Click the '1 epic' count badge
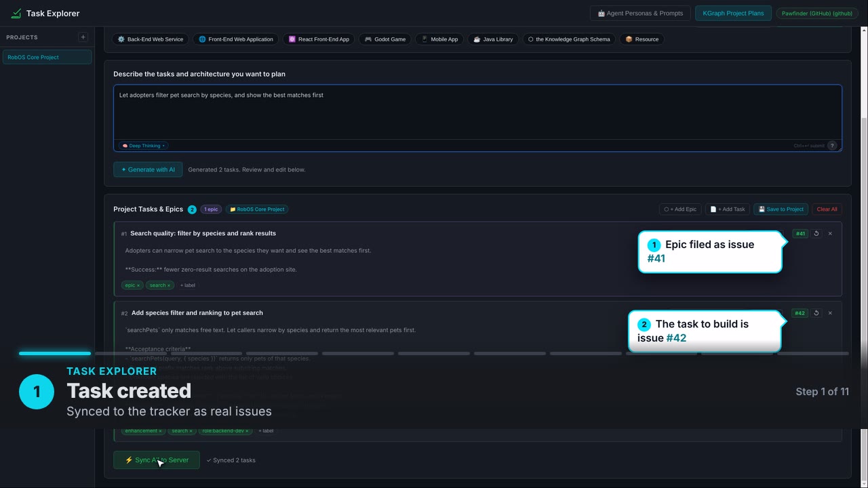 click(x=211, y=209)
